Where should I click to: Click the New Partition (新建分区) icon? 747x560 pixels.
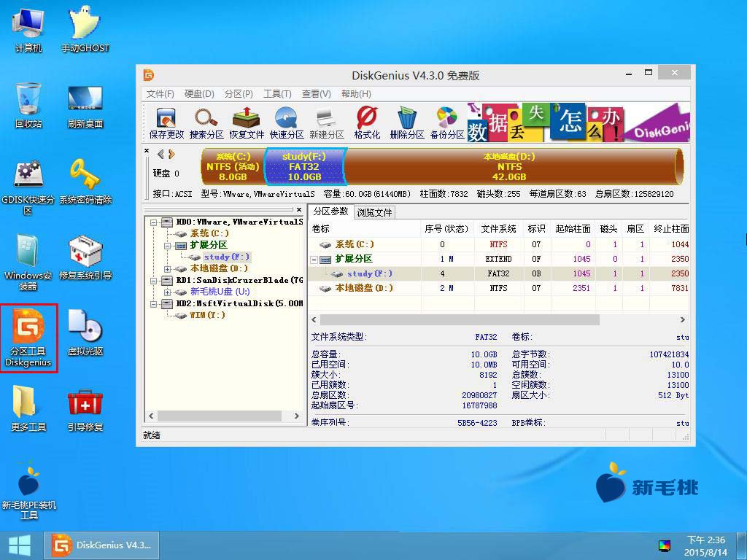(326, 122)
